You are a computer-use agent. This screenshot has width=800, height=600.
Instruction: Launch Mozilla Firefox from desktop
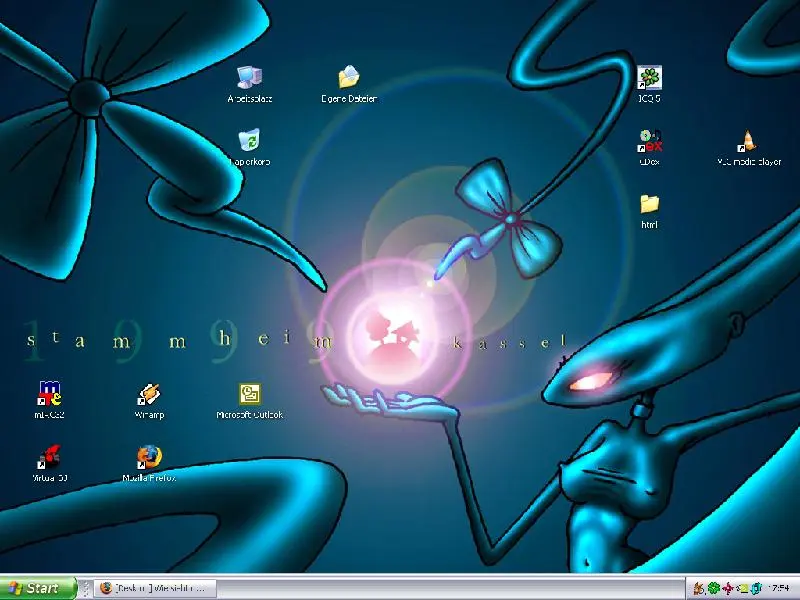click(149, 458)
